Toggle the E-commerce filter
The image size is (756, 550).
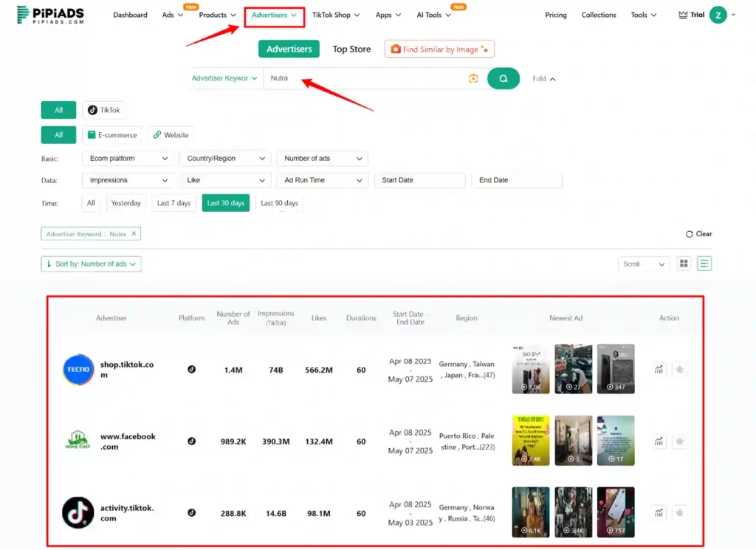(x=111, y=134)
